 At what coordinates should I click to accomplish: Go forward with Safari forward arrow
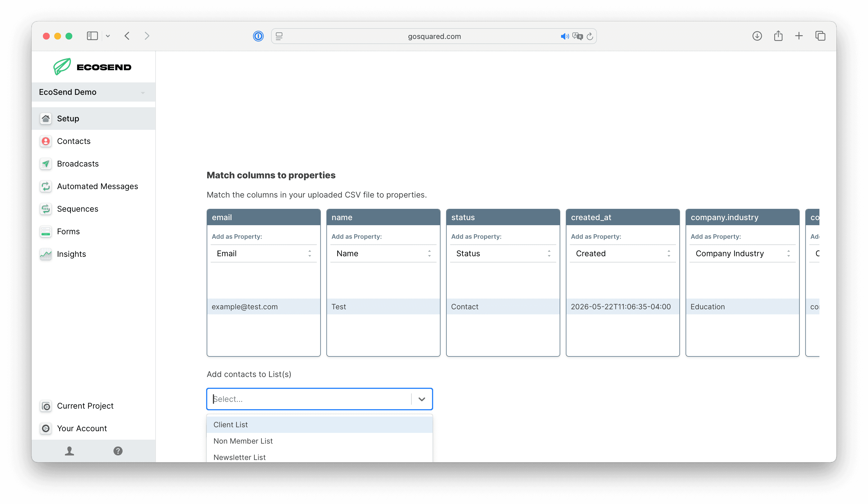147,36
